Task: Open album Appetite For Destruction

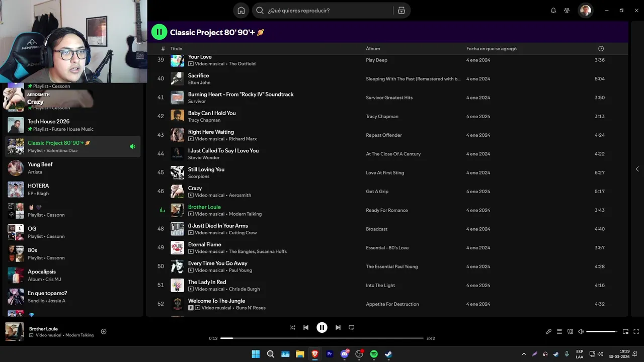Action: pyautogui.click(x=392, y=304)
